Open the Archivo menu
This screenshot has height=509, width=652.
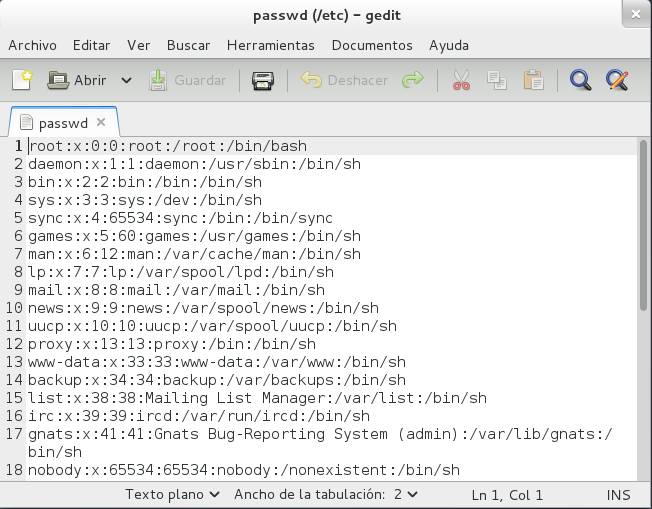(32, 45)
